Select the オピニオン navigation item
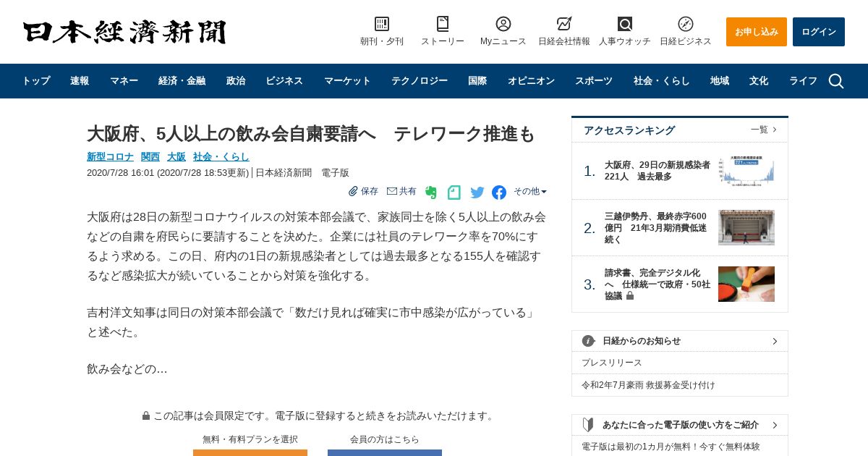Viewport: 868px width, 456px height. [x=531, y=81]
